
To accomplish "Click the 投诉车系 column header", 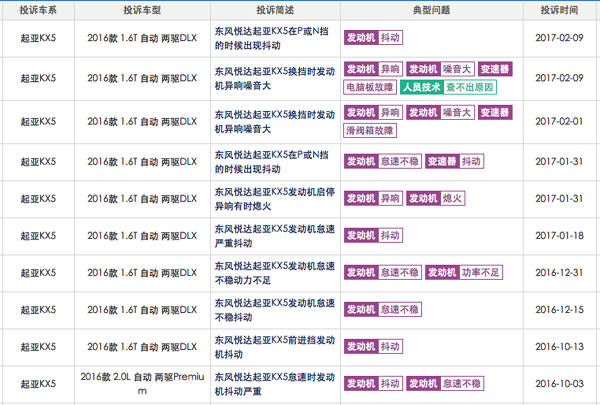I will coord(38,10).
